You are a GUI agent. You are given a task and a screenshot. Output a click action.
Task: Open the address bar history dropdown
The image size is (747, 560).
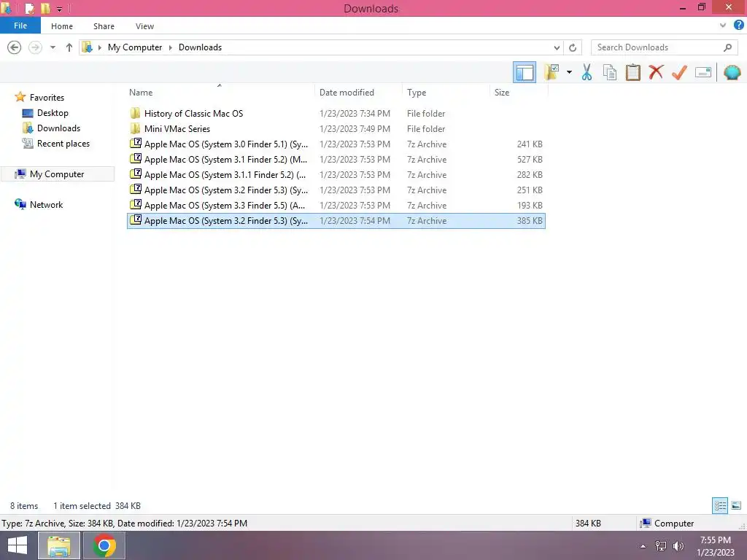(x=557, y=47)
